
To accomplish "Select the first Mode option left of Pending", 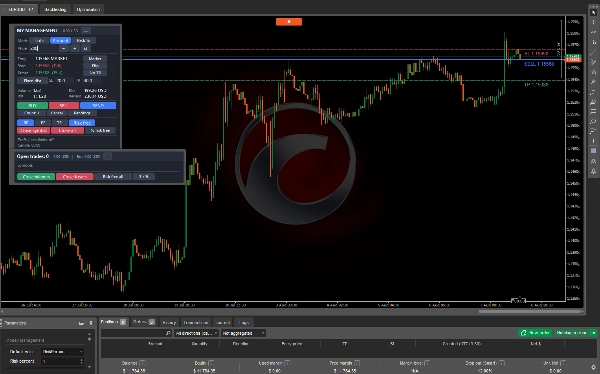I will point(39,41).
